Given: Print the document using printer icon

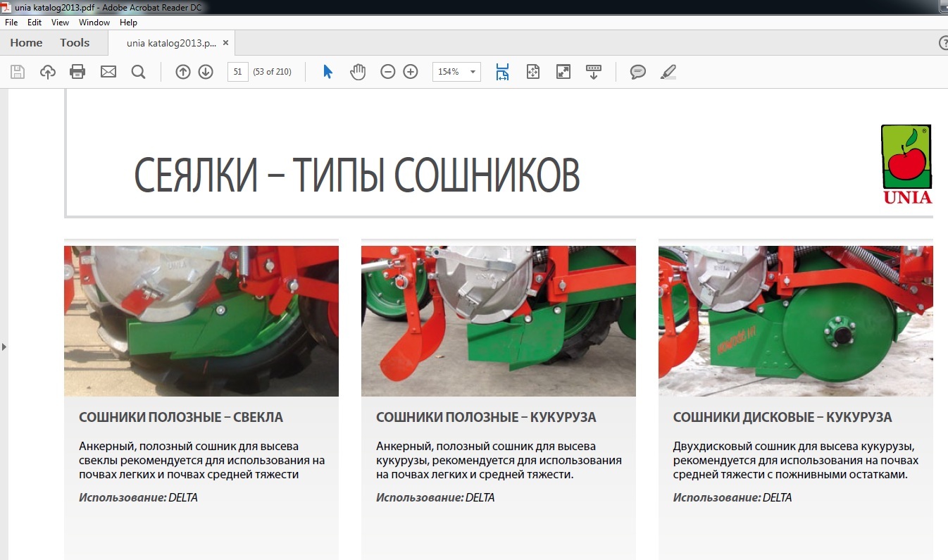Looking at the screenshot, I should point(77,72).
